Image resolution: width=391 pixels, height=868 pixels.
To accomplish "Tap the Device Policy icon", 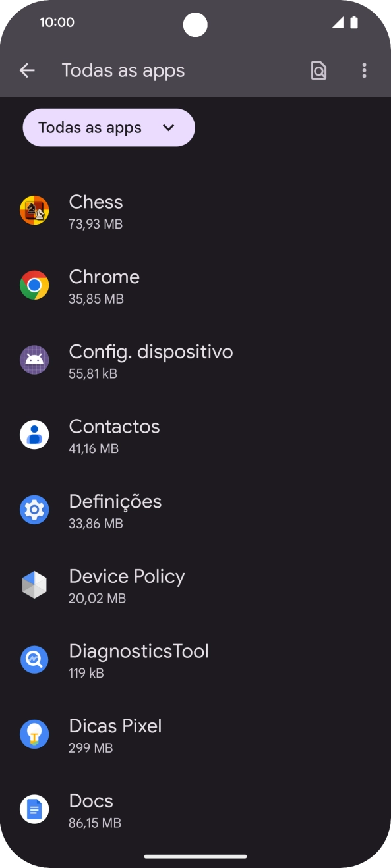I will point(34,585).
